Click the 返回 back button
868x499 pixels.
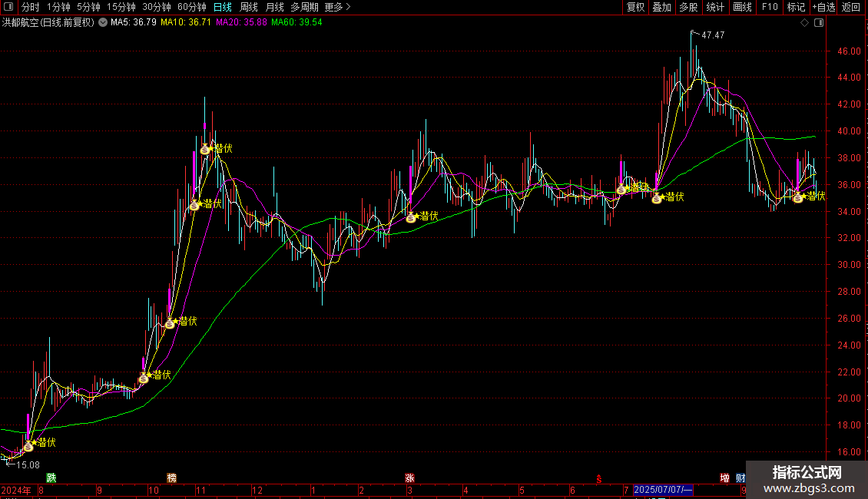click(x=851, y=7)
